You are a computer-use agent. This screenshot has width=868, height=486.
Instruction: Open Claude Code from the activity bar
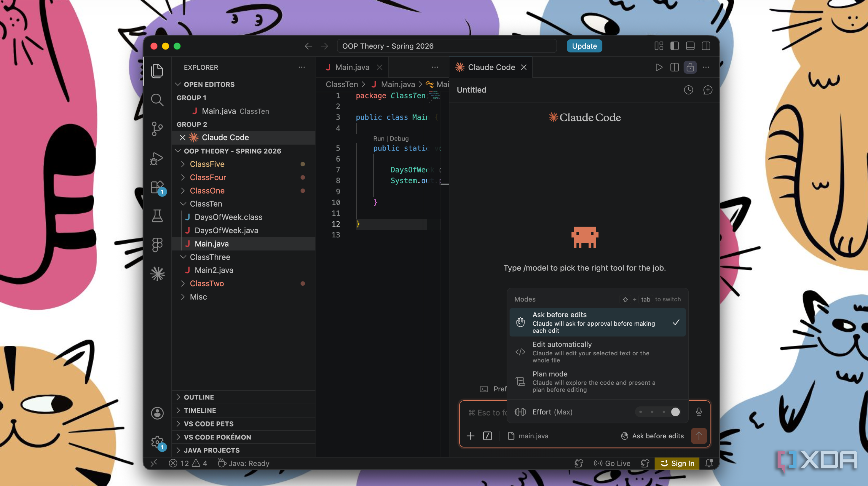point(157,274)
